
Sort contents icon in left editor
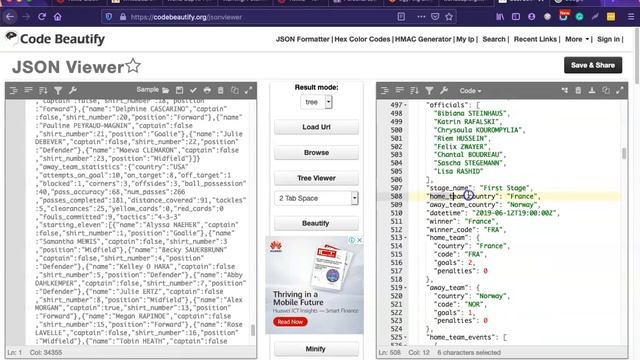43,90
